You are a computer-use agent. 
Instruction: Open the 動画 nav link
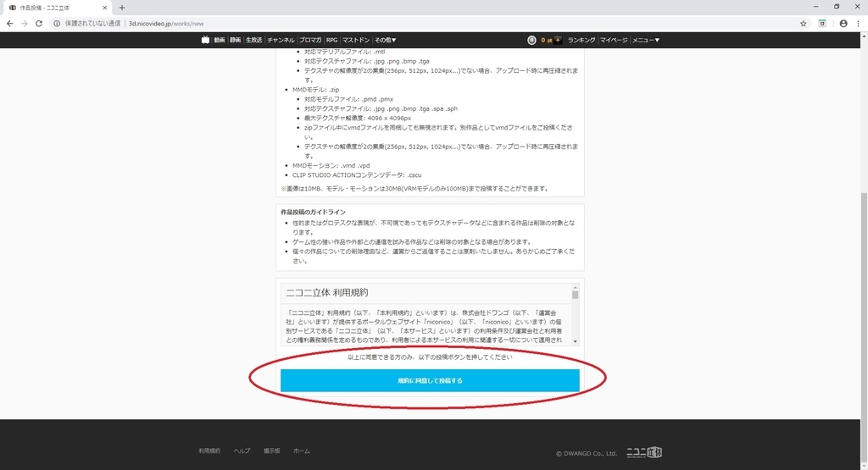pyautogui.click(x=220, y=40)
